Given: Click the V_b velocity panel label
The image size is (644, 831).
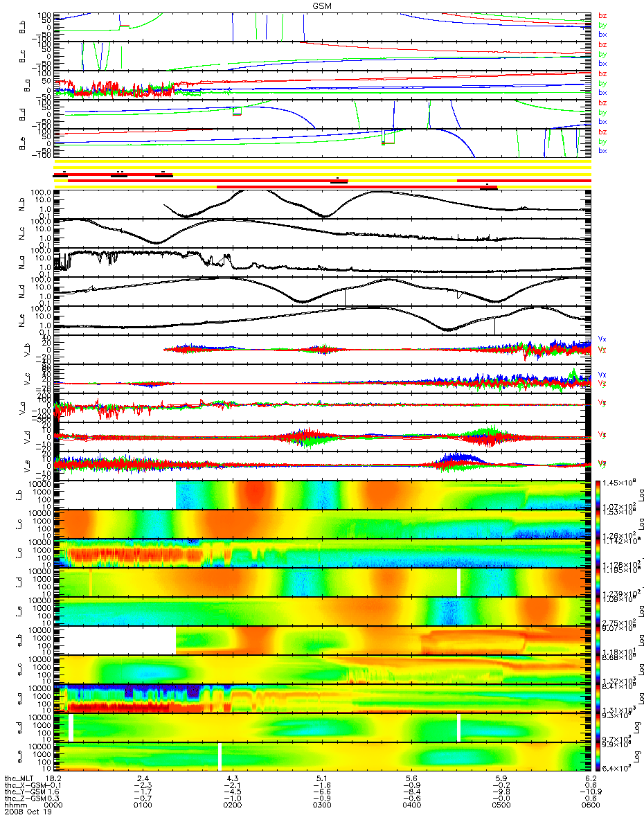Looking at the screenshot, I should point(28,350).
